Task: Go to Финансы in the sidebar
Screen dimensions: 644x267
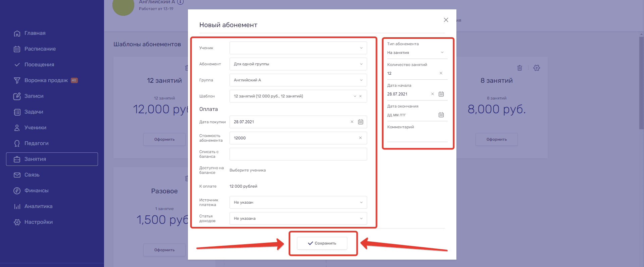Action: coord(36,191)
